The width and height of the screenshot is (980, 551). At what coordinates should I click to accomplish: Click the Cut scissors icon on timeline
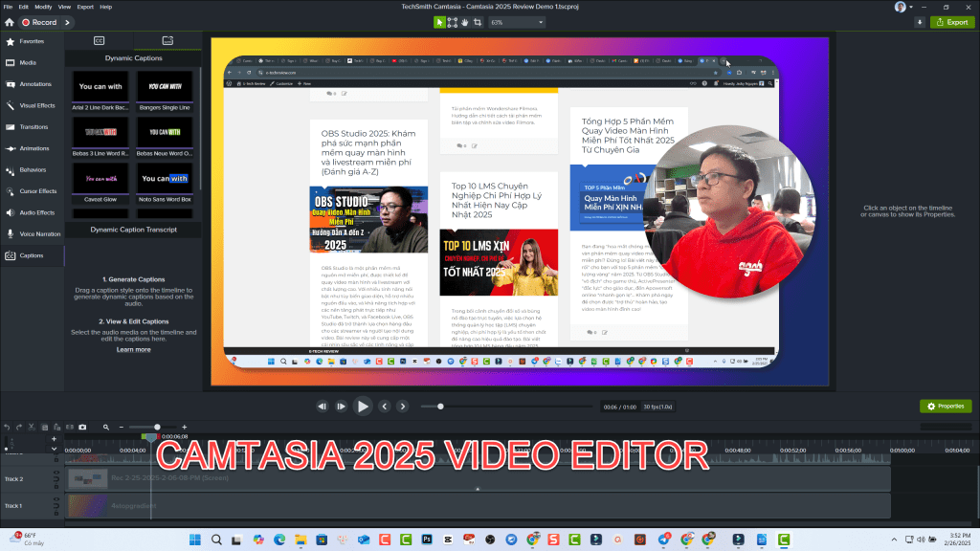pos(31,427)
